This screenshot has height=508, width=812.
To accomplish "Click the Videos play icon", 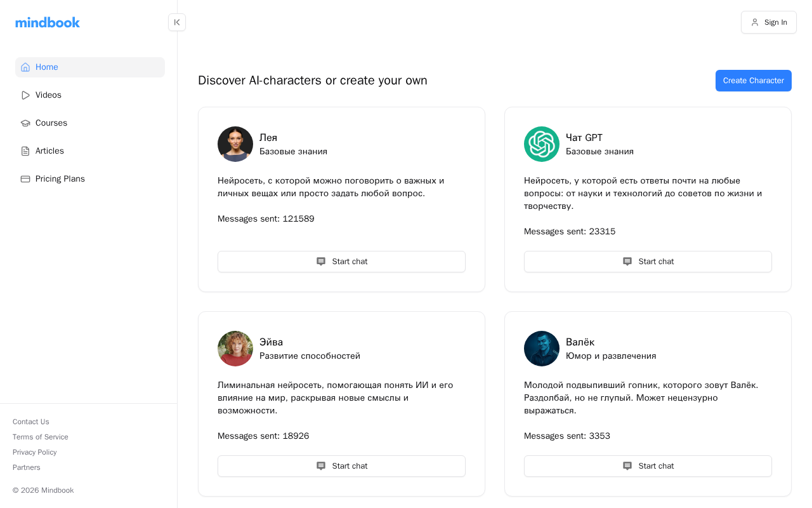I will [25, 95].
